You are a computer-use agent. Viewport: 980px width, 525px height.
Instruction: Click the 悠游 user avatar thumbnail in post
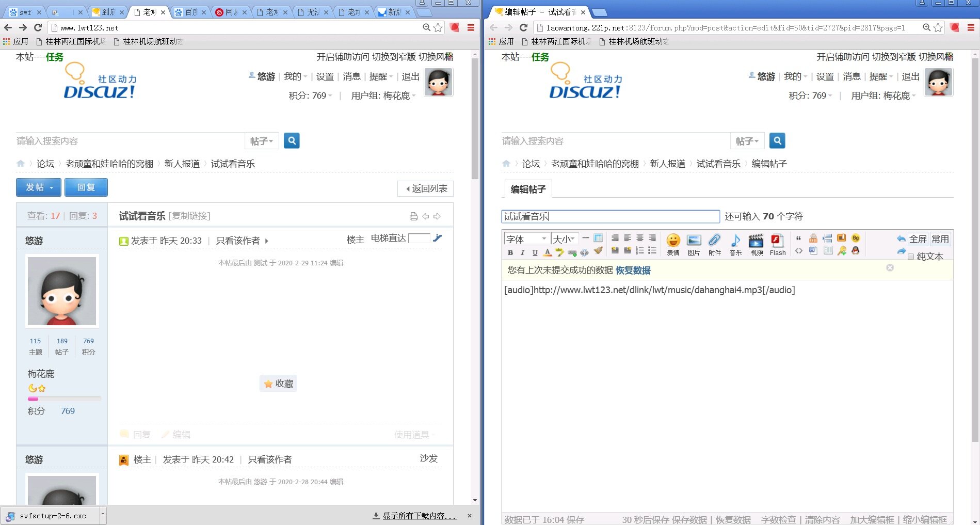point(62,291)
